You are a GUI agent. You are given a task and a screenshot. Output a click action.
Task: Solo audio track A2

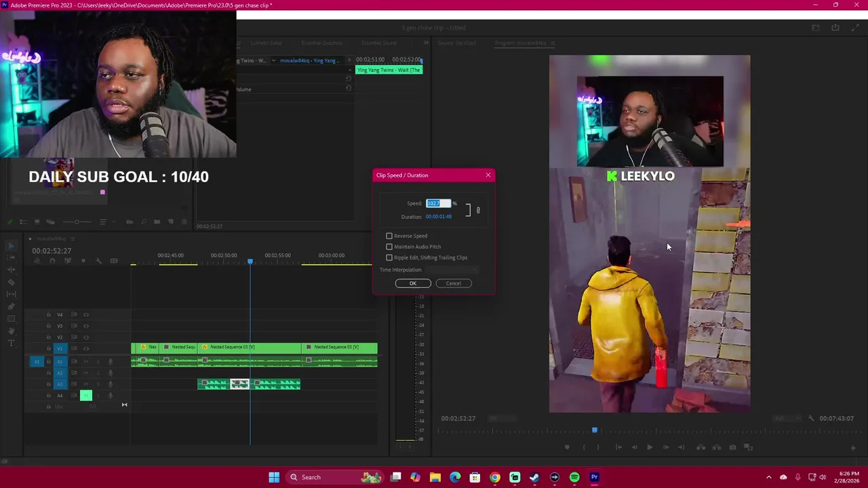(98, 373)
